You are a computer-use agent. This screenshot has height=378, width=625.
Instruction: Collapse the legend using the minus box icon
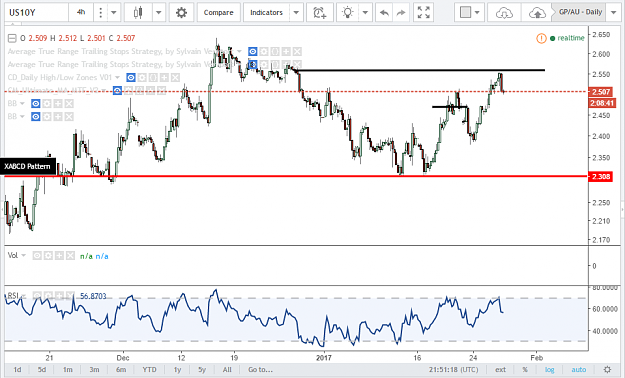pyautogui.click(x=12, y=38)
